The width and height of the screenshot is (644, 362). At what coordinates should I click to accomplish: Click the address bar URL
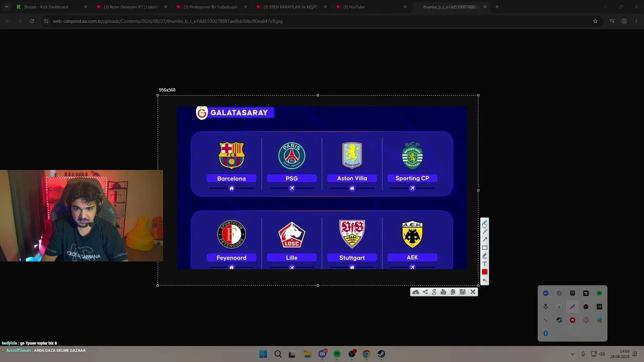click(168, 21)
